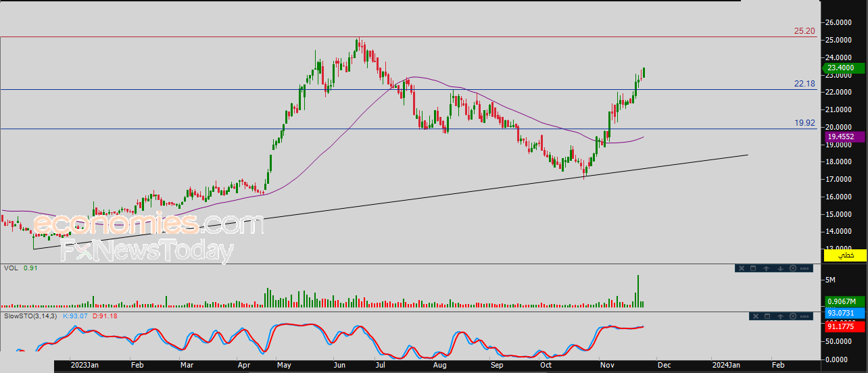Click the 2023Jan date axis label
This screenshot has width=868, height=373.
pos(85,365)
